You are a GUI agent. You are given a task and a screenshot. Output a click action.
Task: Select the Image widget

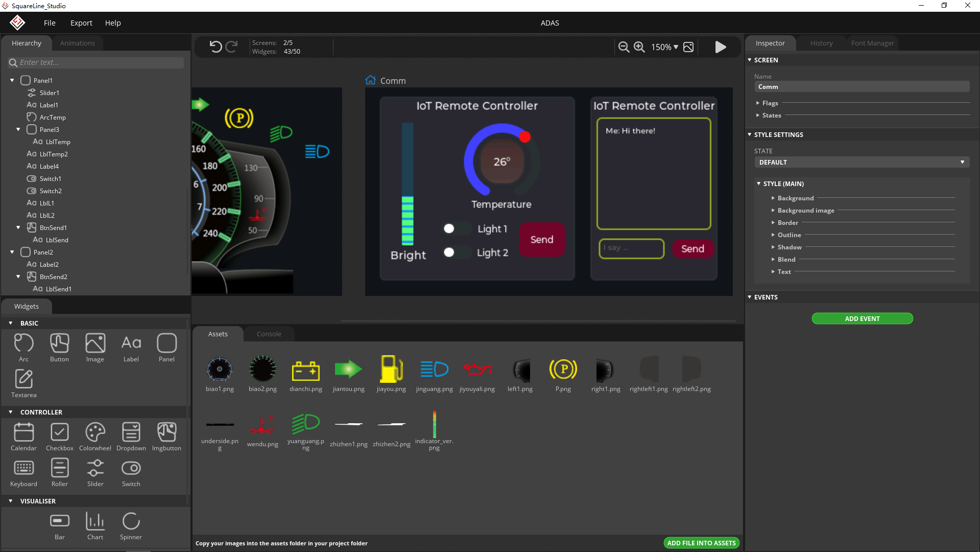[95, 348]
